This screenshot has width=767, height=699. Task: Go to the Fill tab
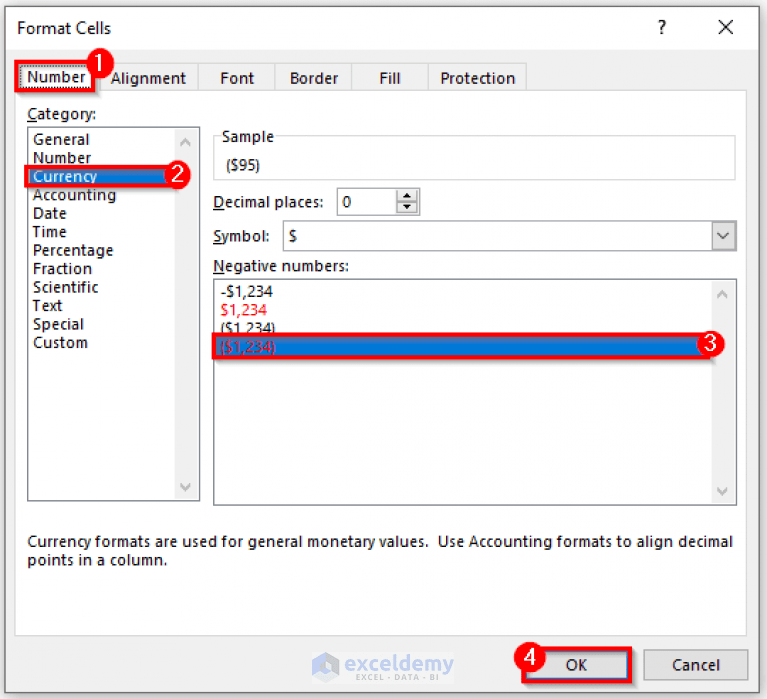pyautogui.click(x=390, y=78)
